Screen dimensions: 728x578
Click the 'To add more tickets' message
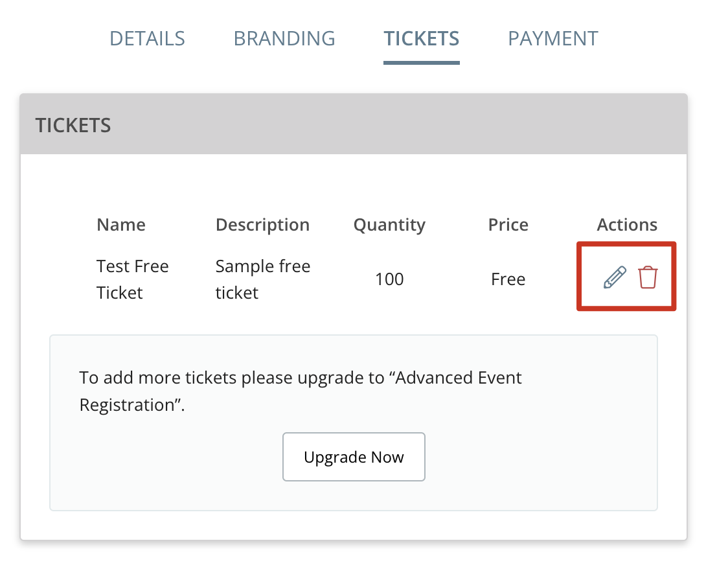(301, 391)
